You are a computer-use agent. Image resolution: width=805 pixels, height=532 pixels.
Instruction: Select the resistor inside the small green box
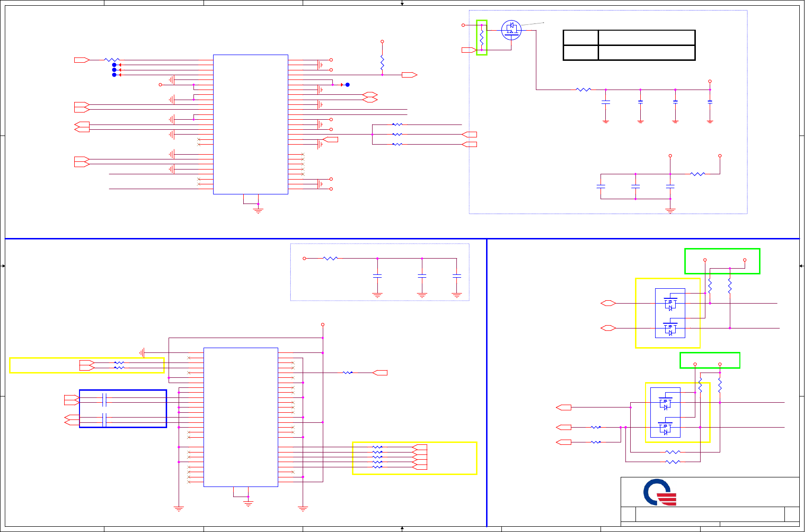(482, 37)
